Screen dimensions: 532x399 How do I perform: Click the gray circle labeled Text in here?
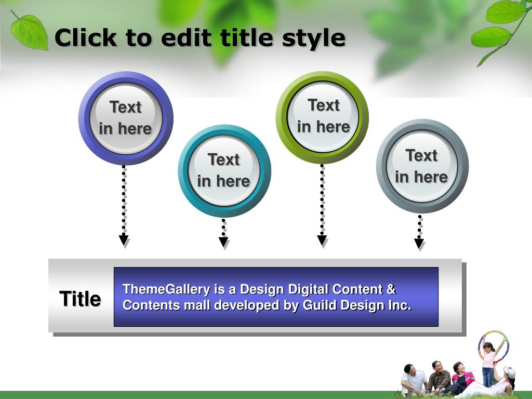pyautogui.click(x=422, y=166)
